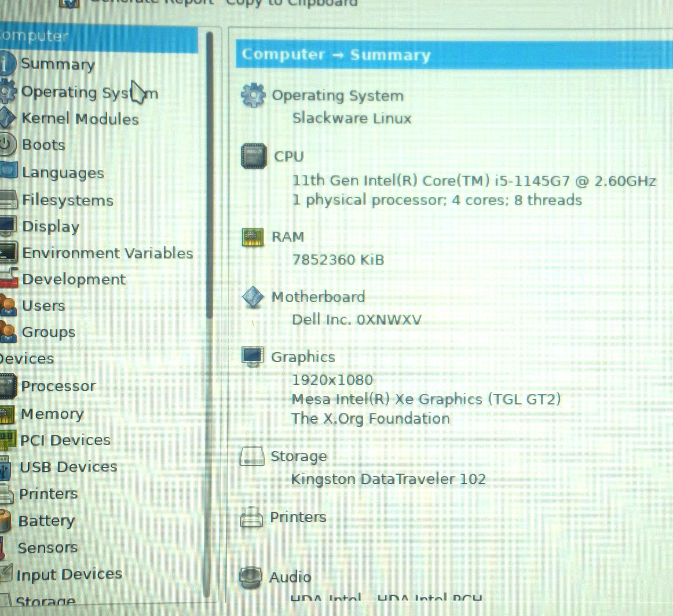Select the Memory entry
Image resolution: width=673 pixels, height=616 pixels.
52,414
